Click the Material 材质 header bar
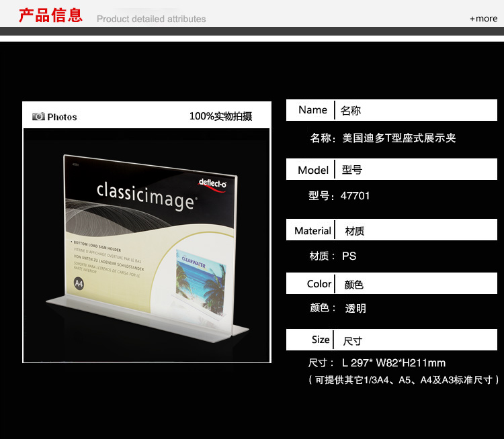This screenshot has height=439, width=504. click(x=392, y=230)
